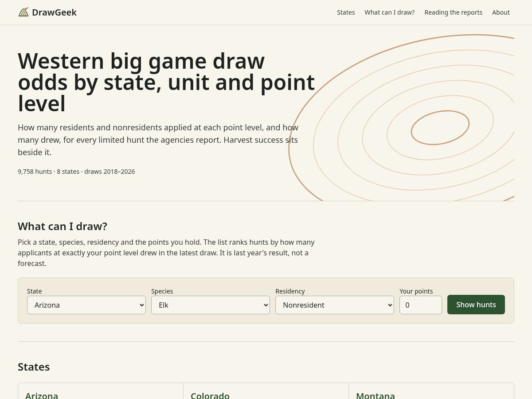
Task: Click the 'Your points' field label
Action: pyautogui.click(x=416, y=291)
